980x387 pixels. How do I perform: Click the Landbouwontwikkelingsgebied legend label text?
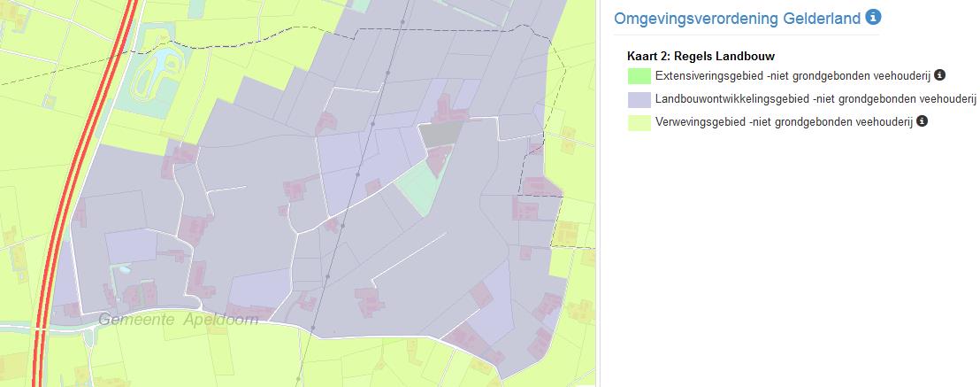point(815,99)
